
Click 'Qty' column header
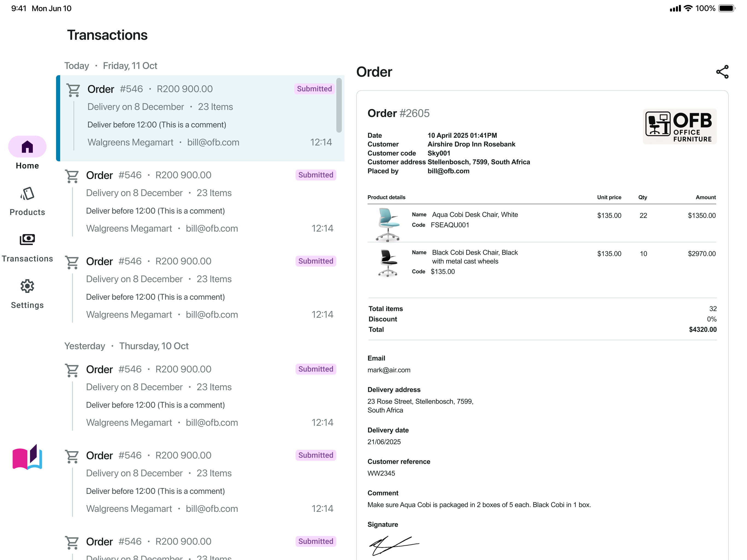coord(643,197)
